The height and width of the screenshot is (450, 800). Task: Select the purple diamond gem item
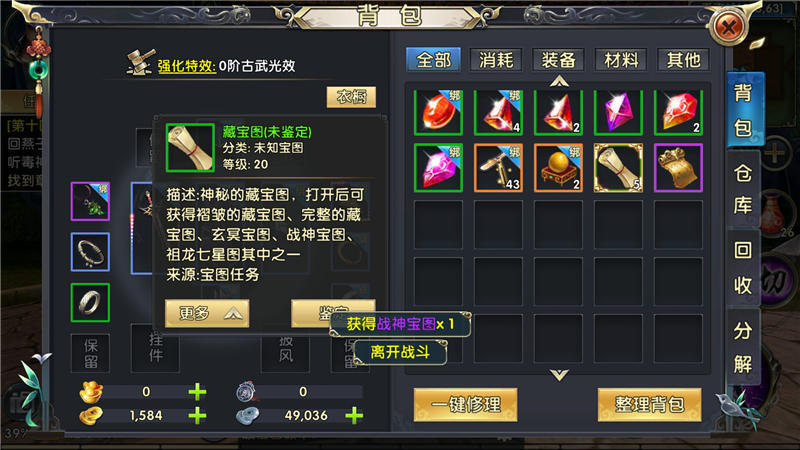618,112
